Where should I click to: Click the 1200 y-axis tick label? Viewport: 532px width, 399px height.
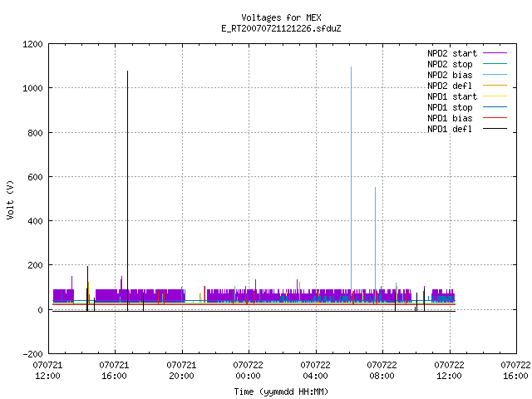32,44
